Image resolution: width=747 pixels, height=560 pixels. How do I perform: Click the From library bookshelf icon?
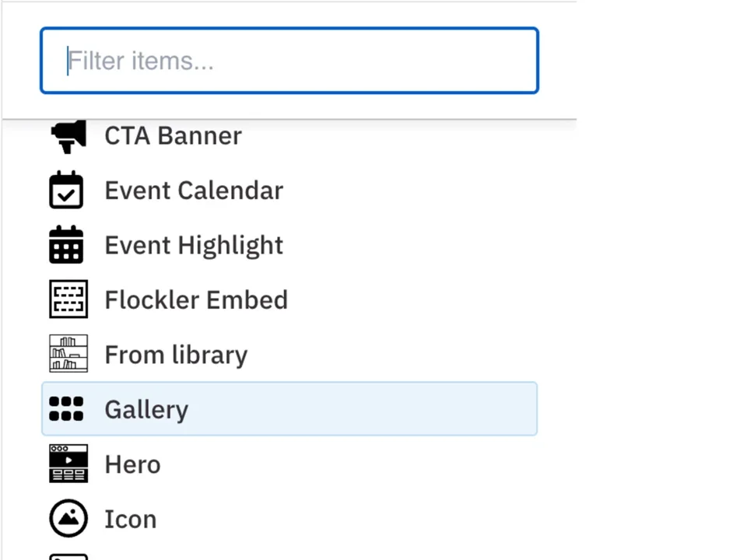click(x=68, y=354)
